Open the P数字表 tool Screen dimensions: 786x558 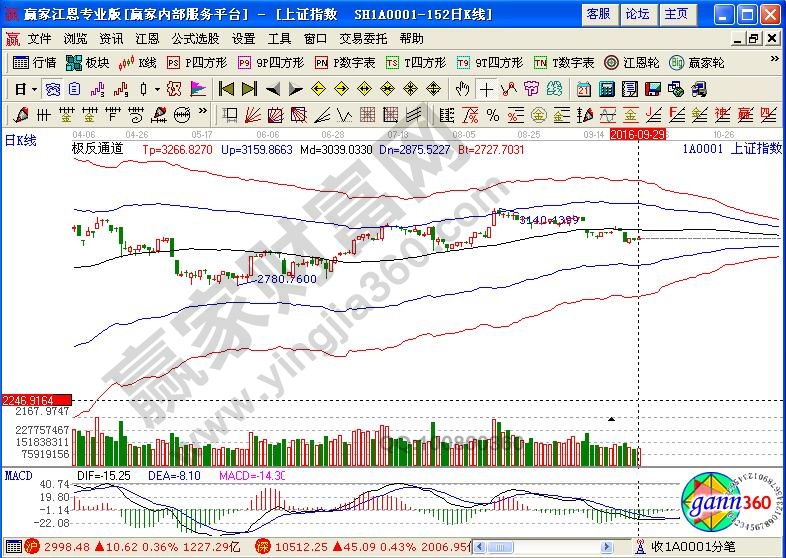pyautogui.click(x=345, y=63)
